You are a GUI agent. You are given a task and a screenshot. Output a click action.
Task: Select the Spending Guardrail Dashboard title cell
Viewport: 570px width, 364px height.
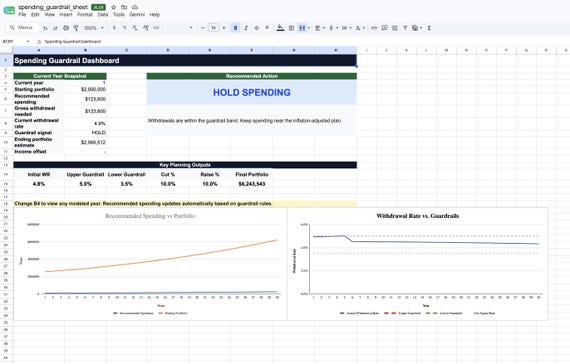pos(185,60)
